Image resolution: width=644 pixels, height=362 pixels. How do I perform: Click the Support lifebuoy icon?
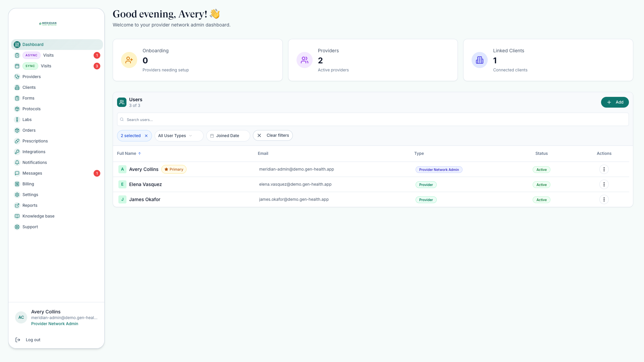(x=17, y=227)
